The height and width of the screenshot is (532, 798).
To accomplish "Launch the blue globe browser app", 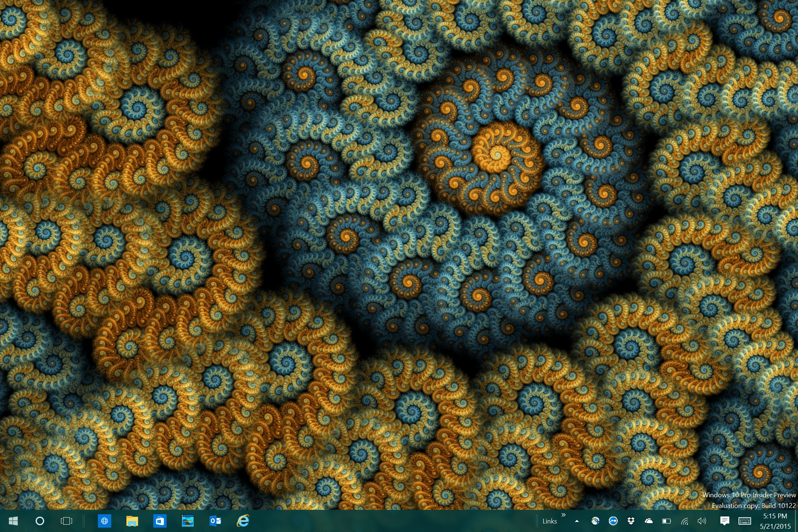I will [105, 521].
